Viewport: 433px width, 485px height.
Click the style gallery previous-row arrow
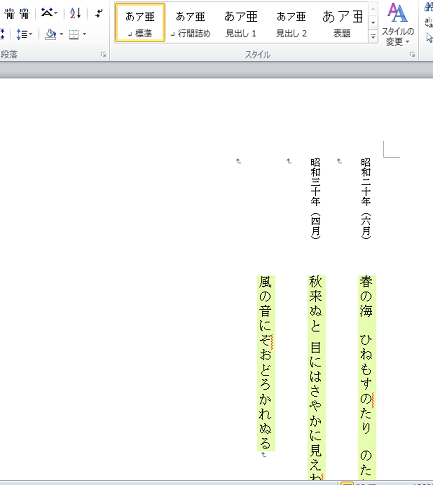tap(373, 8)
